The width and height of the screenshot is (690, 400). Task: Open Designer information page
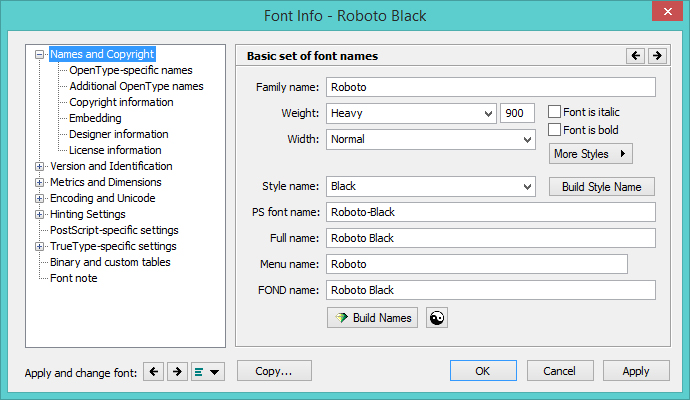[118, 134]
